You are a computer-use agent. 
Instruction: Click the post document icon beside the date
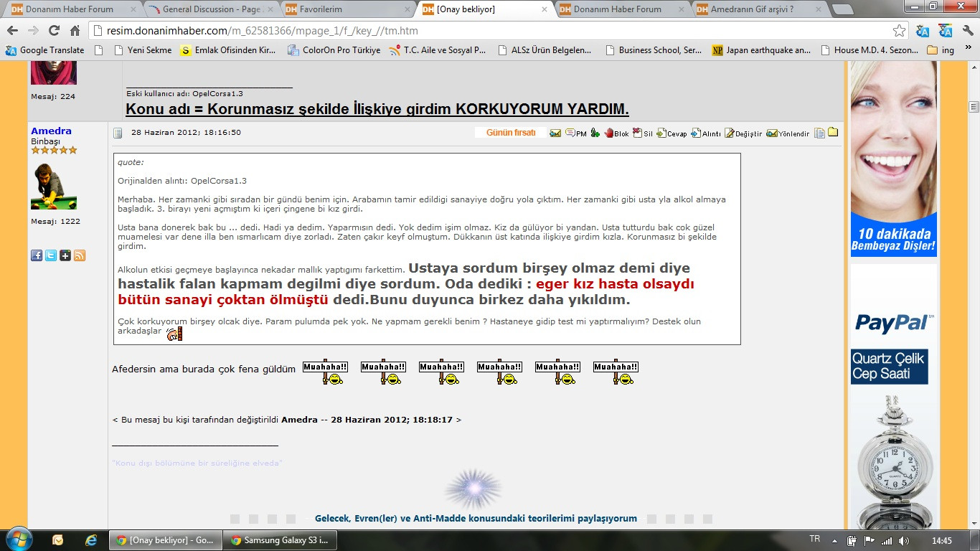[x=118, y=133]
